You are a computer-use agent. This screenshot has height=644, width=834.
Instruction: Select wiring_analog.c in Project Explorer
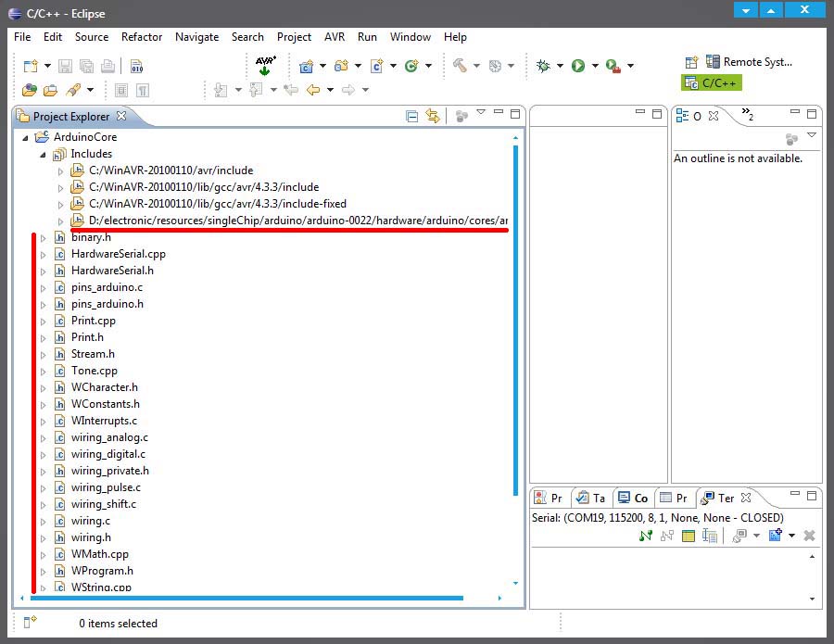109,437
